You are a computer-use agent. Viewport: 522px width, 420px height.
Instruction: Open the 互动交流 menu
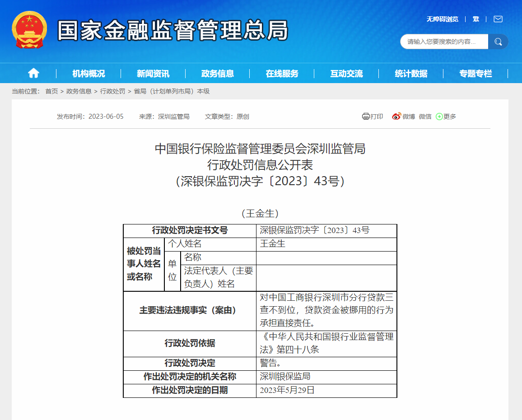coord(346,74)
